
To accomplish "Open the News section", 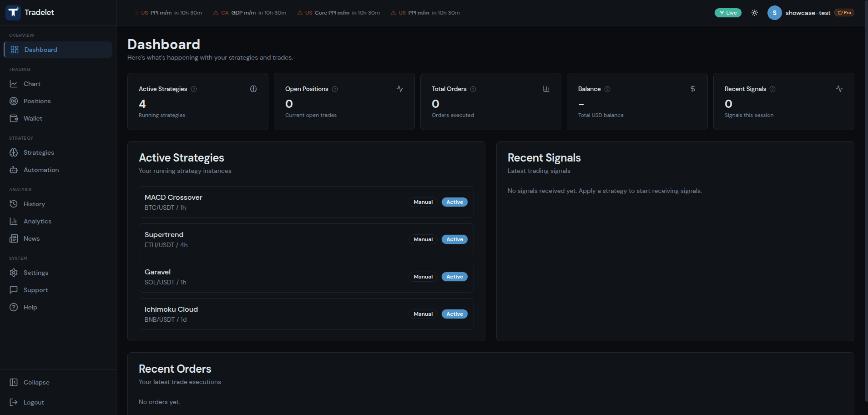I will [x=31, y=238].
